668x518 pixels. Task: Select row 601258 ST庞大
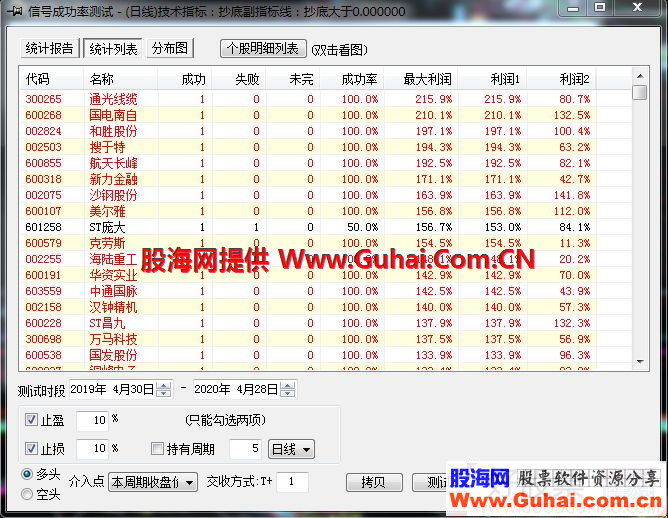click(x=326, y=227)
